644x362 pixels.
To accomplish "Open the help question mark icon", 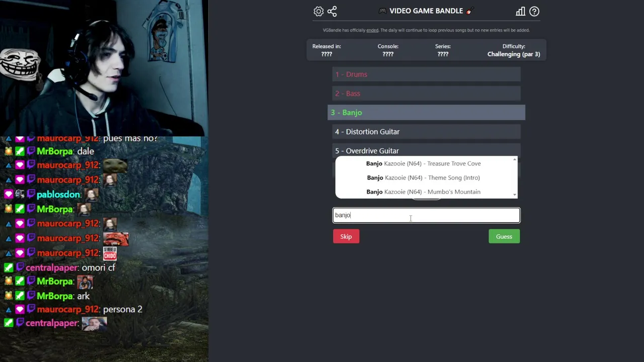I will coord(534,11).
